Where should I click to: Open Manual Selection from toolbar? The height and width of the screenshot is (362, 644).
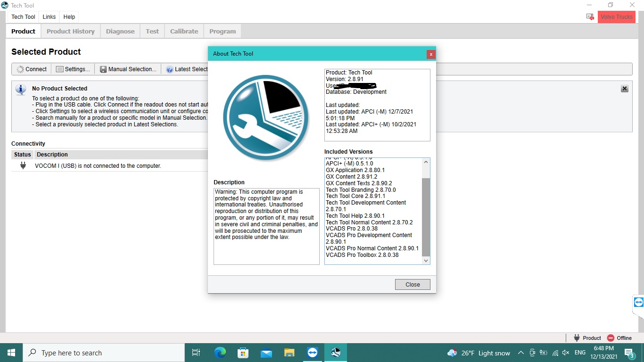128,69
